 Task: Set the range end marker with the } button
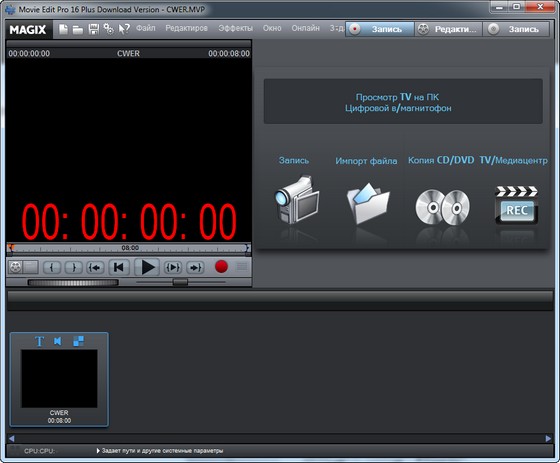(x=74, y=268)
